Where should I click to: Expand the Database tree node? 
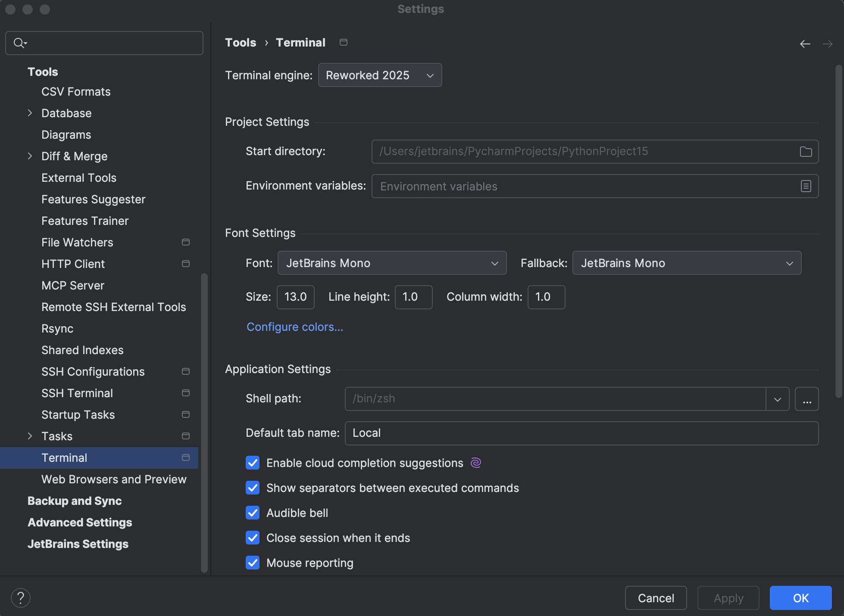coord(29,113)
